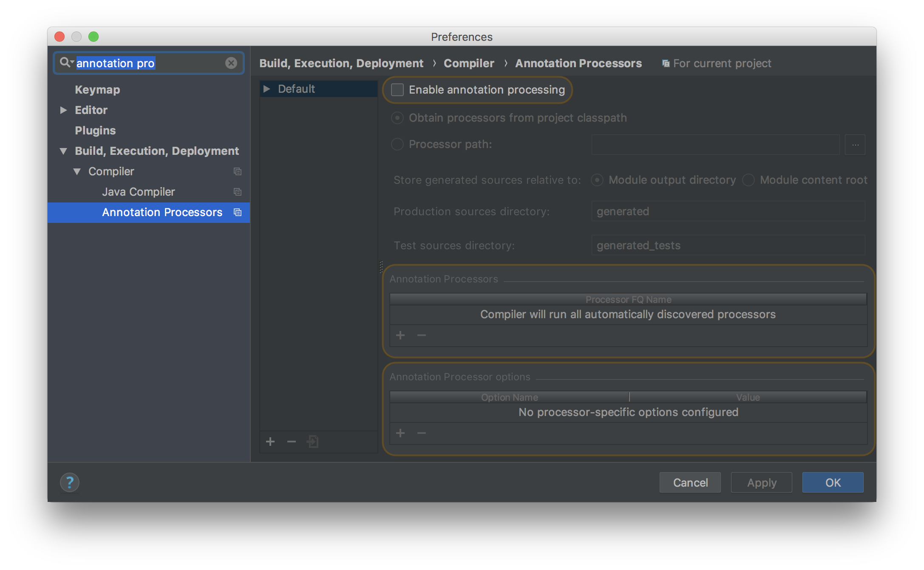Click the Apply button
Viewport: 924px width, 570px height.
tap(761, 482)
